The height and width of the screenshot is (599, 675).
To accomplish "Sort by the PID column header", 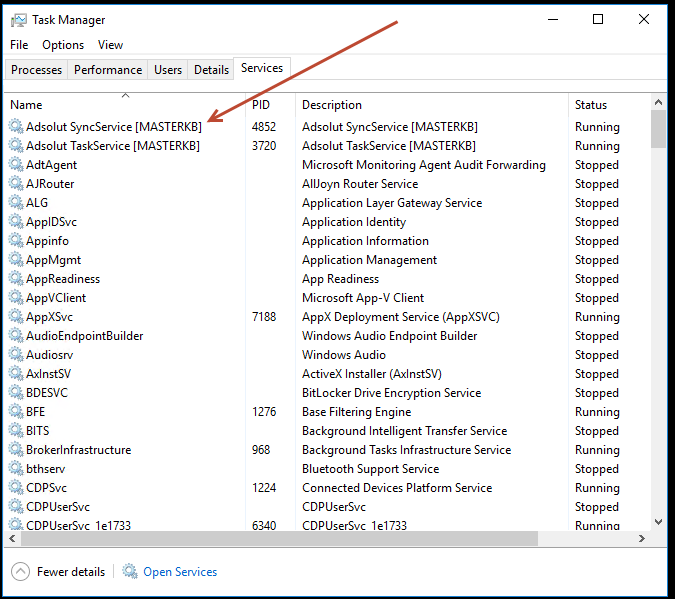I will click(x=261, y=105).
